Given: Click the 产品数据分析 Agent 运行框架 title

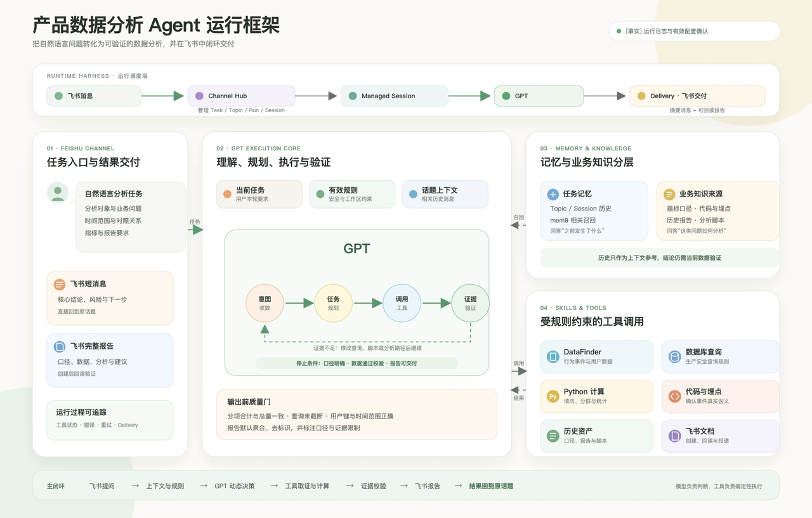Looking at the screenshot, I should (156, 25).
